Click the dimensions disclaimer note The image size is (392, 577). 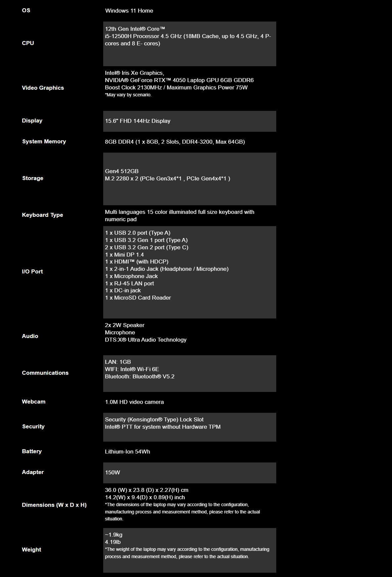pyautogui.click(x=183, y=512)
